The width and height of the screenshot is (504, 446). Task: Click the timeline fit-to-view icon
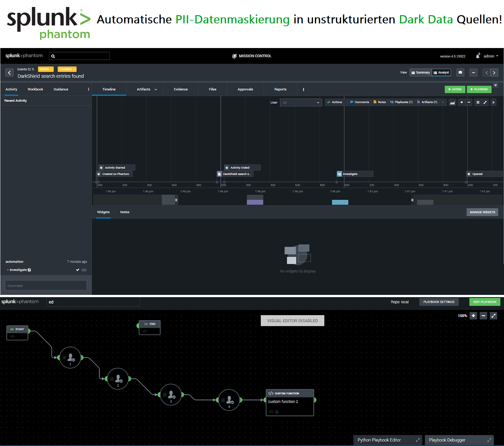point(478,102)
